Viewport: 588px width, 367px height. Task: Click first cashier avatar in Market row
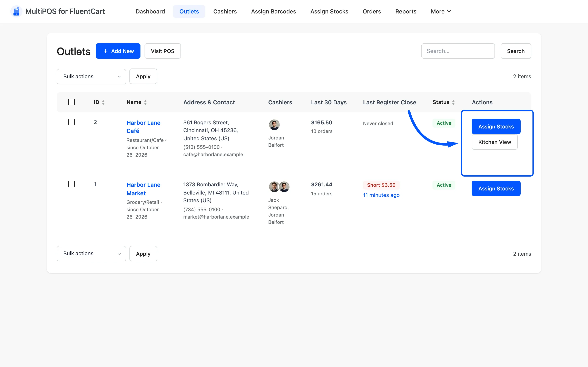pos(274,187)
